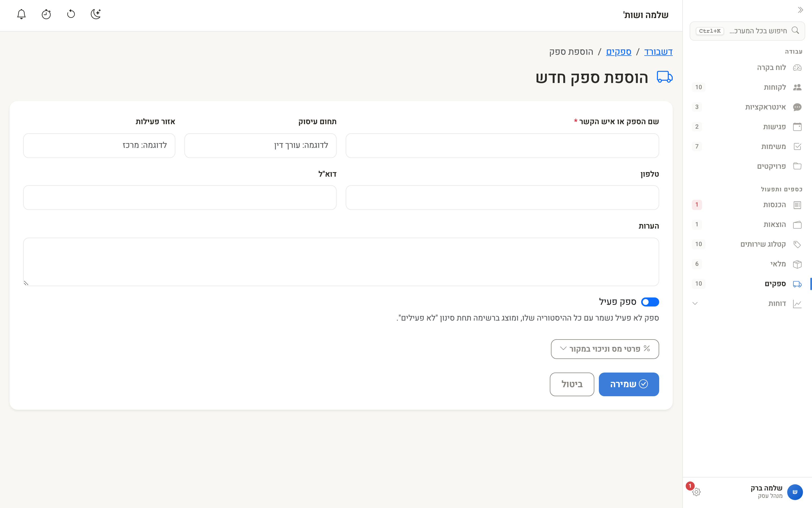Follow the ספקים breadcrumb link
This screenshot has width=812, height=508.
pyautogui.click(x=618, y=52)
